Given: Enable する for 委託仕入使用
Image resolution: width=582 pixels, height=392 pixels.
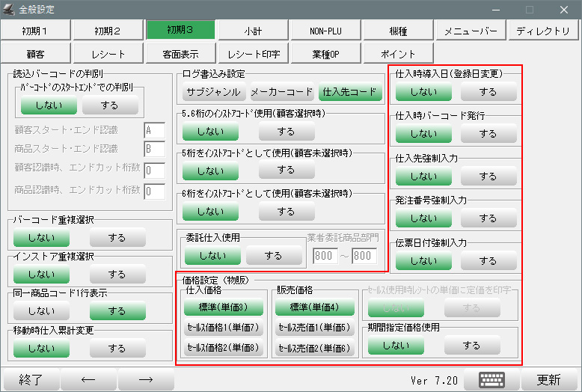Looking at the screenshot, I should point(274,256).
